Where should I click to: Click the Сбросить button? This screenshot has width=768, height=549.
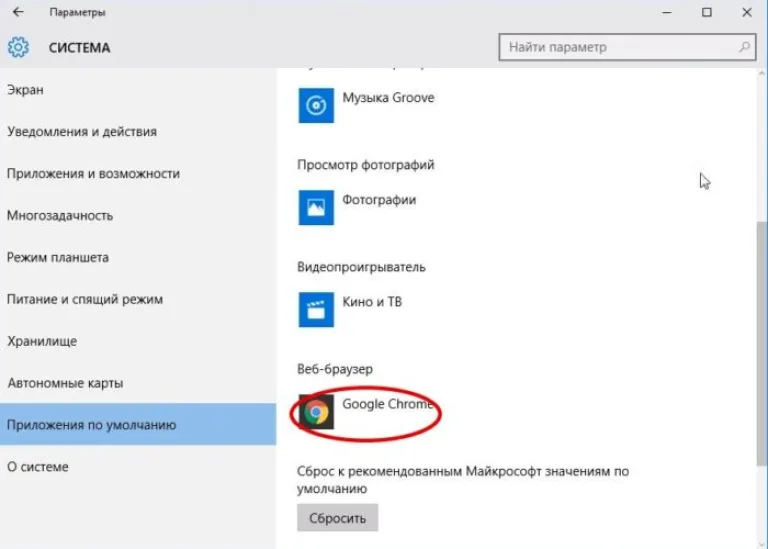(x=337, y=518)
